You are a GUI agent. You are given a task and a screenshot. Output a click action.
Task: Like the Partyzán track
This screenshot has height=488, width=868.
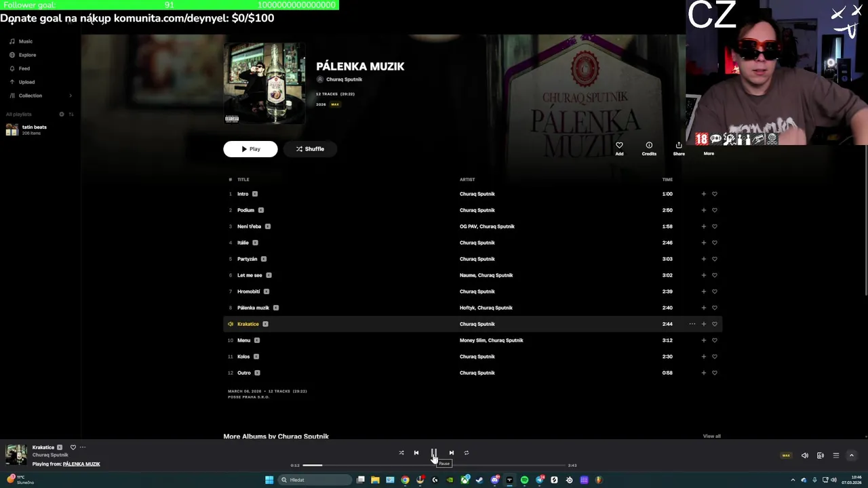714,259
